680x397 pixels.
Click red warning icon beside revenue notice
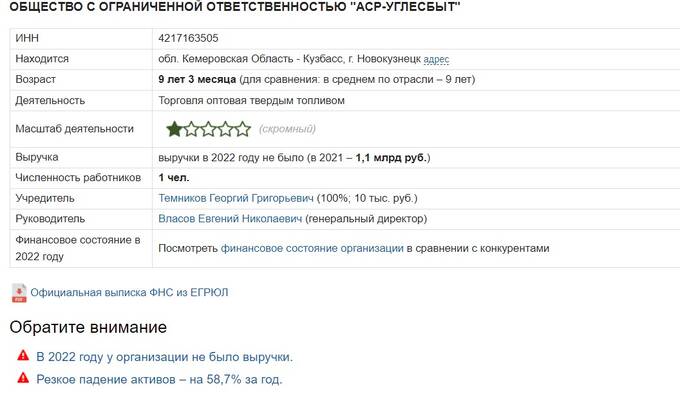tap(23, 356)
